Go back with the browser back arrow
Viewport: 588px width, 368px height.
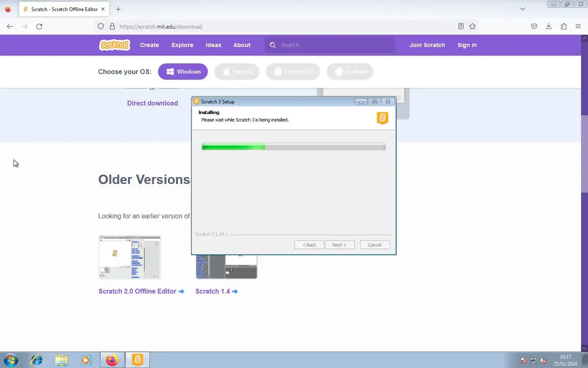point(10,27)
